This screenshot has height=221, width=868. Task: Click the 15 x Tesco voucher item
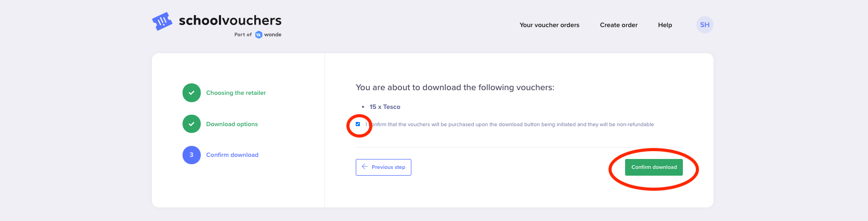[385, 107]
